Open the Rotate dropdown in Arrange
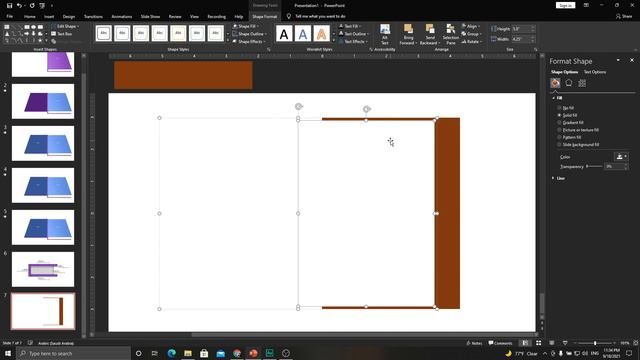Screen dimensions: 640x360 472,42
